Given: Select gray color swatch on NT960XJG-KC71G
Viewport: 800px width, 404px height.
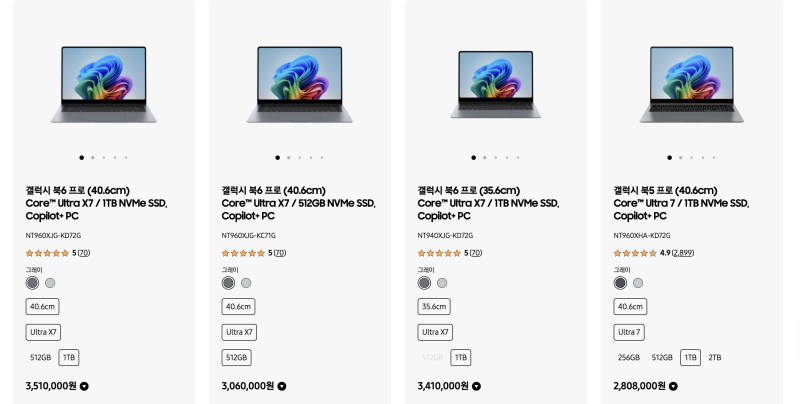Looking at the screenshot, I should tap(228, 283).
